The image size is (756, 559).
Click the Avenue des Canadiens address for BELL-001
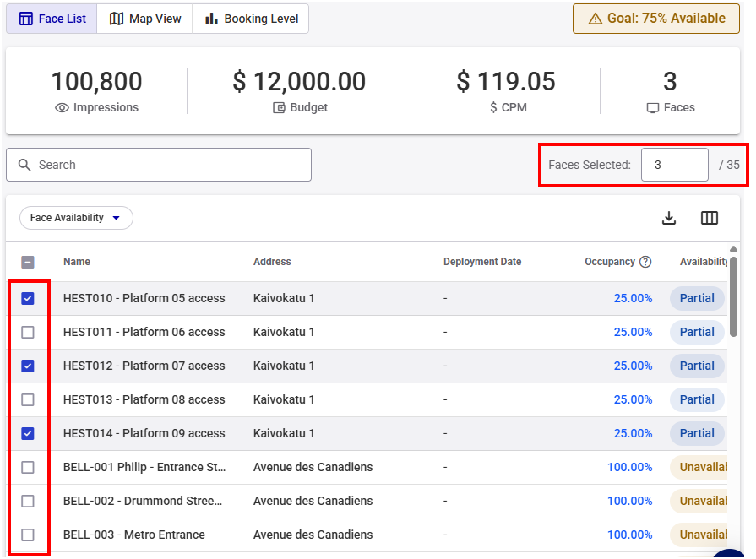coord(313,467)
